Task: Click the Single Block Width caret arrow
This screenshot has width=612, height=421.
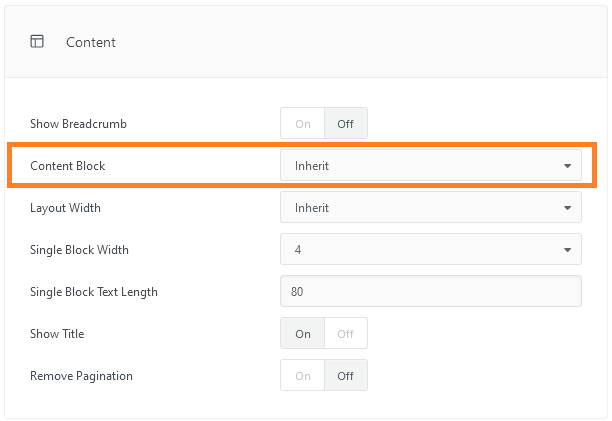Action: pos(568,250)
